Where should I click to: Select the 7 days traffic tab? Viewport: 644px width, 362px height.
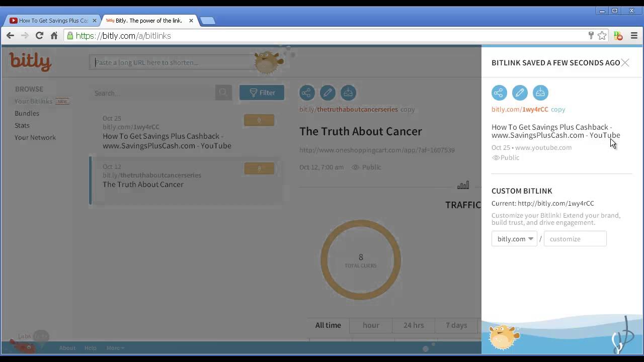(456, 325)
